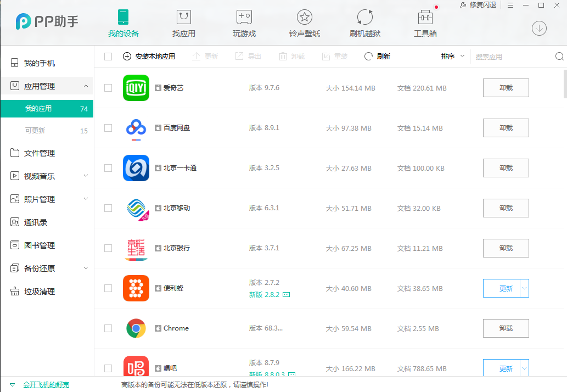
Task: Click the 百度网盘 app icon
Action: (x=136, y=128)
